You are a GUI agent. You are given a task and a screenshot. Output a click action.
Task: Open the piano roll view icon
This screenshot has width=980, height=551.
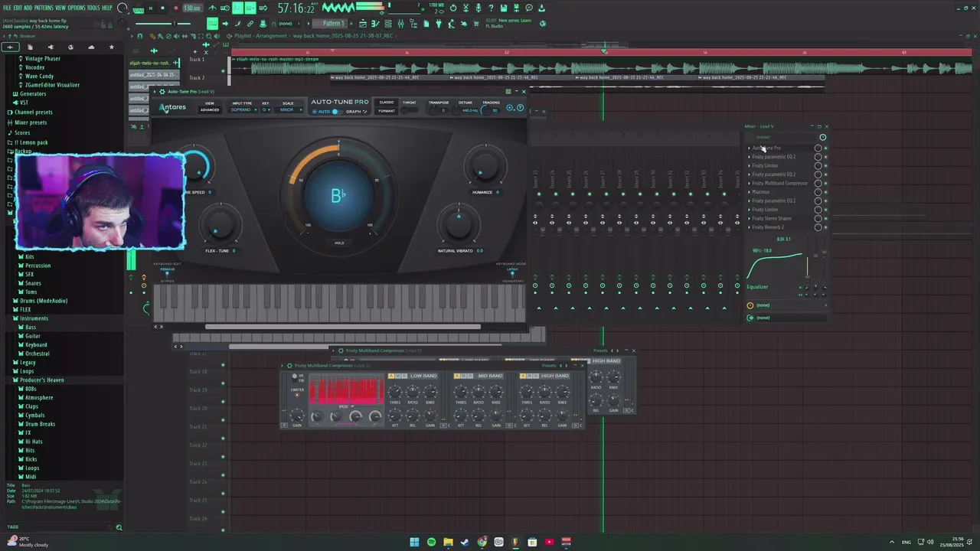(374, 24)
